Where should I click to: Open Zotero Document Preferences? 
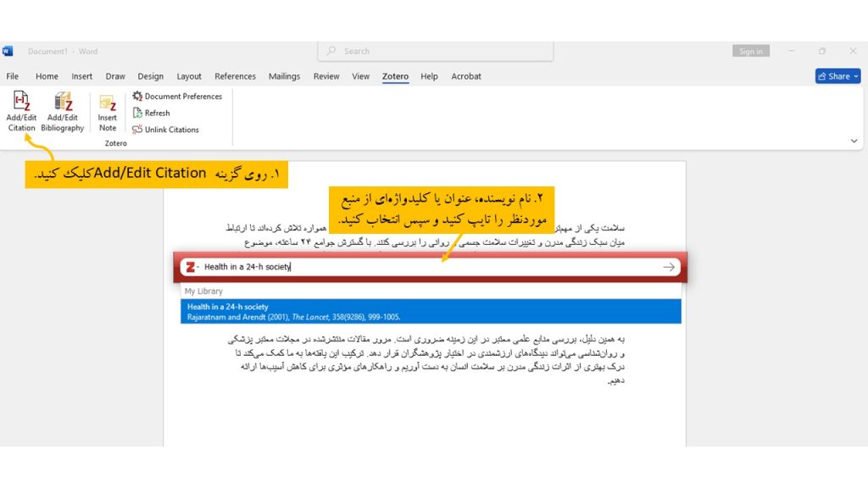[x=178, y=96]
